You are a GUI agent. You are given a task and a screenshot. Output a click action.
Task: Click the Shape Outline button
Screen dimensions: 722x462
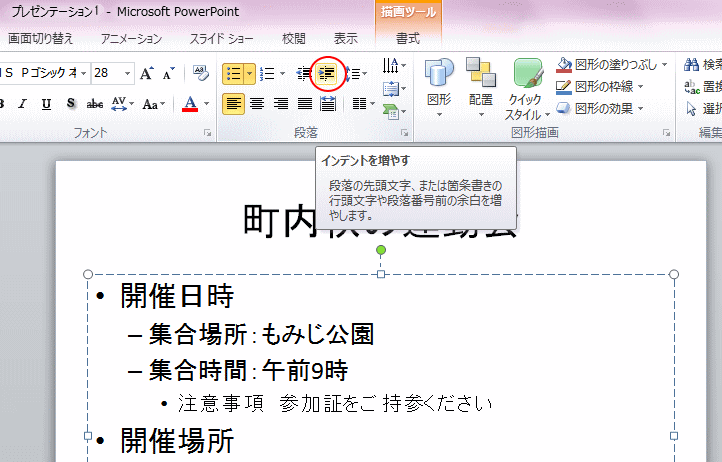(600, 87)
